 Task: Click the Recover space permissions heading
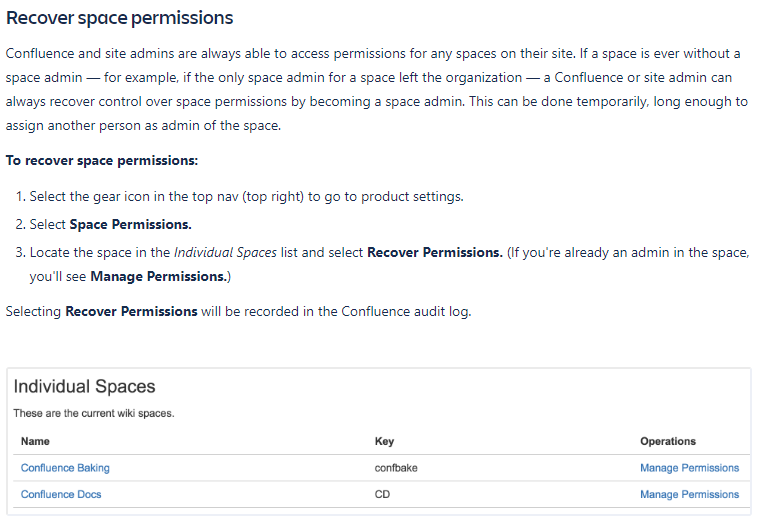(120, 18)
